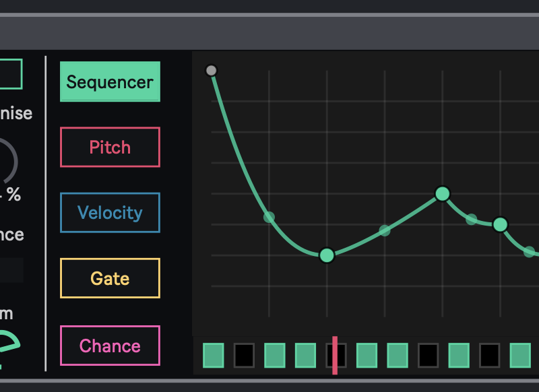Click the rightmost faded curve handle

529,251
